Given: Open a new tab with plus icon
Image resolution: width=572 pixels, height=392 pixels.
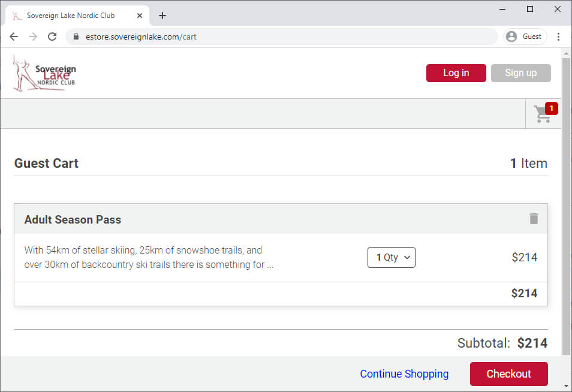Looking at the screenshot, I should click(162, 16).
